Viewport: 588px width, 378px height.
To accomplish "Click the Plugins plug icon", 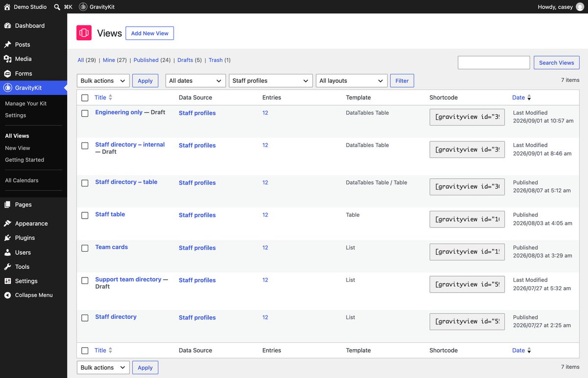I will (7, 238).
